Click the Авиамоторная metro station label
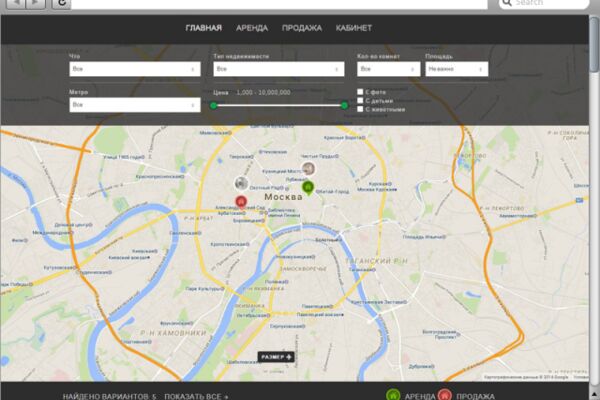This screenshot has height=400, width=600. coord(518,216)
